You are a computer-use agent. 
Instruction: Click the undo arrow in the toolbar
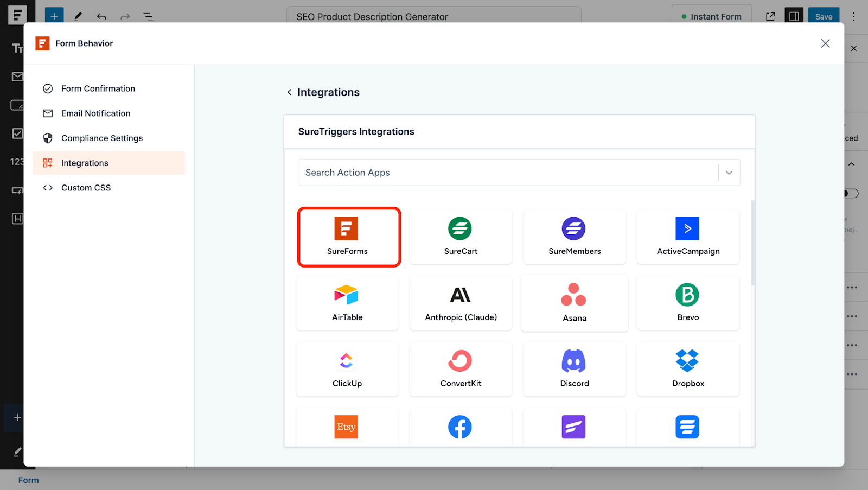[x=101, y=16]
